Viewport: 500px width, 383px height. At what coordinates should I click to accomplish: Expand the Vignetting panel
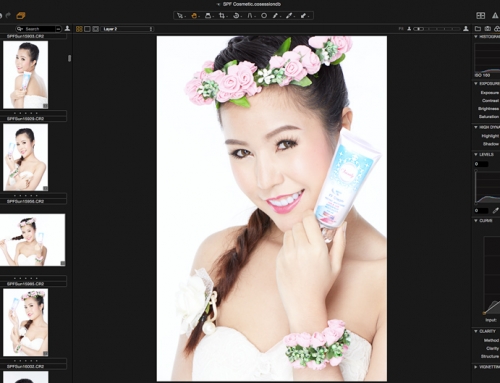tap(476, 367)
